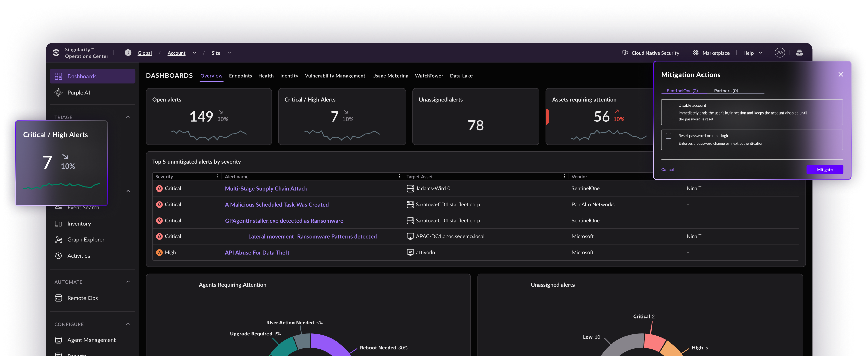Screen dimensions: 868x356
Task: Open the WatchTower tab
Action: tap(429, 76)
